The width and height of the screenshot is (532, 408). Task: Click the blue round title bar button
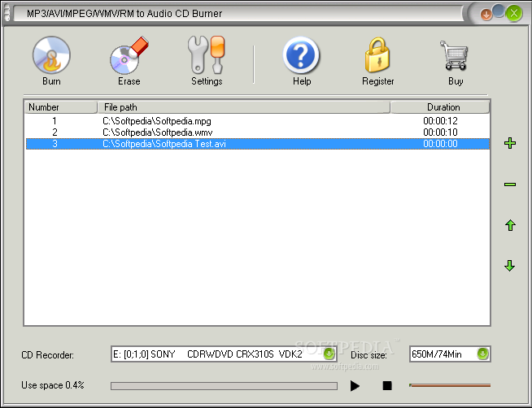pyautogui.click(x=499, y=11)
